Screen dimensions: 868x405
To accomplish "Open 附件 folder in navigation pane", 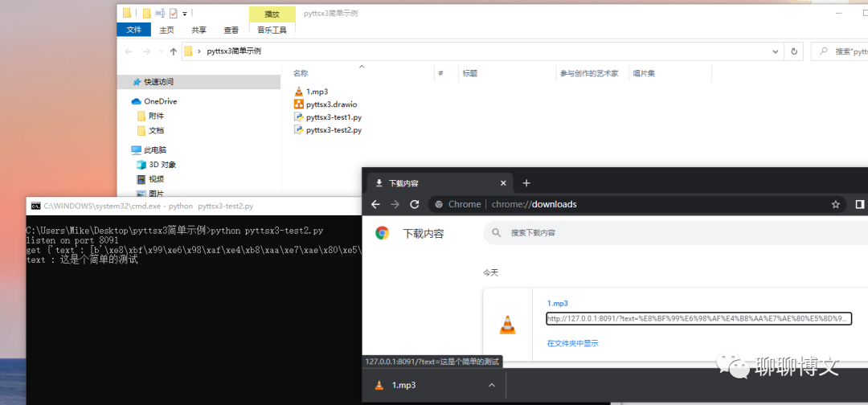I will click(157, 117).
